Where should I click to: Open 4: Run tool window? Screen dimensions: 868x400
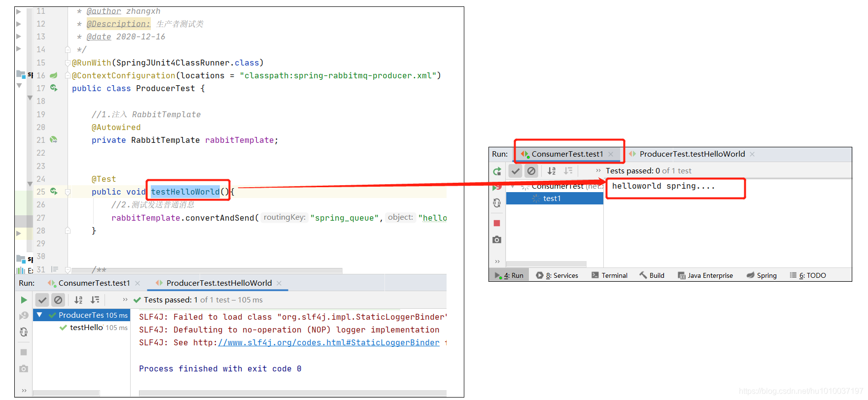(x=509, y=275)
